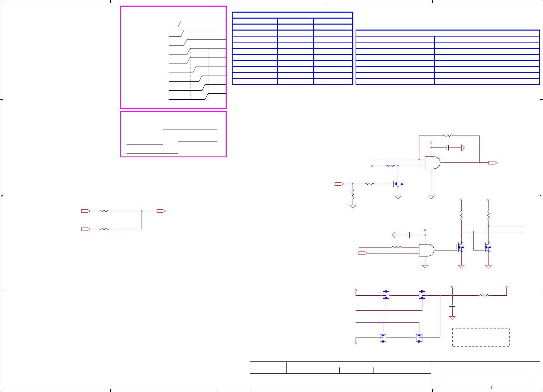The width and height of the screenshot is (543, 392).
Task: Click the output port of the feedback AND gate
Action: coord(493,163)
